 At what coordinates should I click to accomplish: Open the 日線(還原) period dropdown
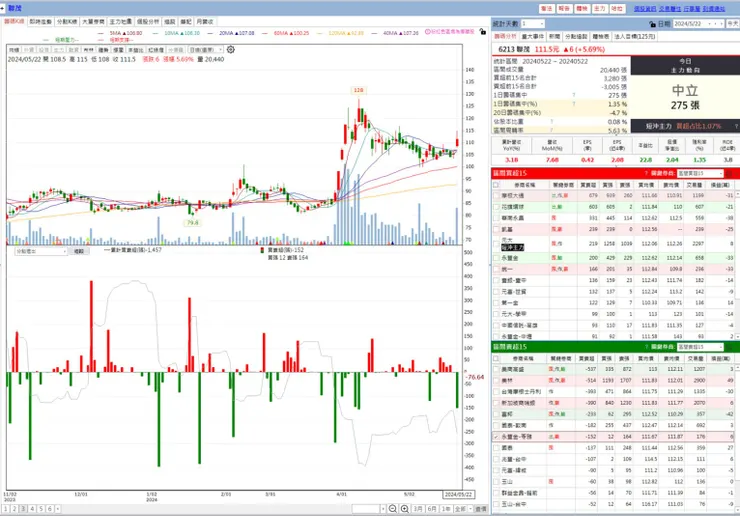pos(205,50)
